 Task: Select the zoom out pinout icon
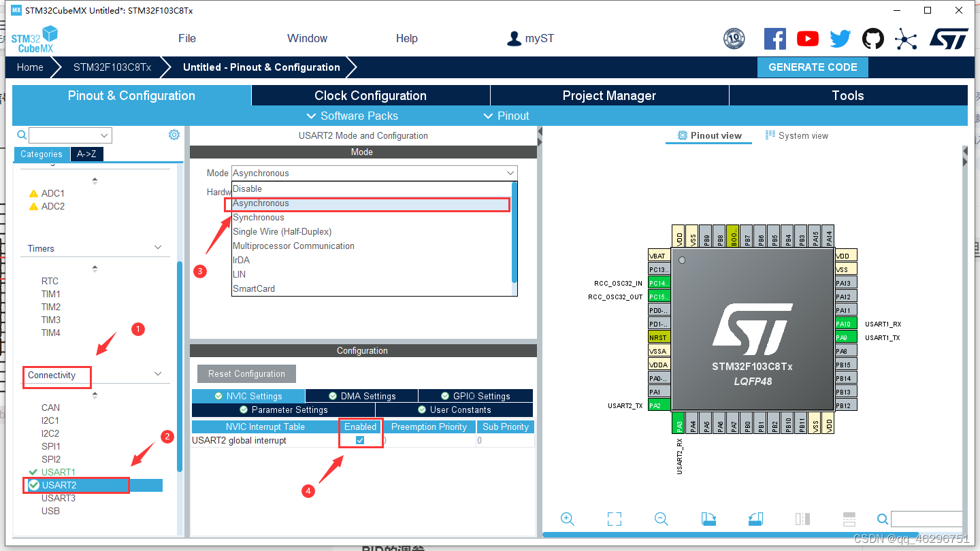[x=661, y=519]
